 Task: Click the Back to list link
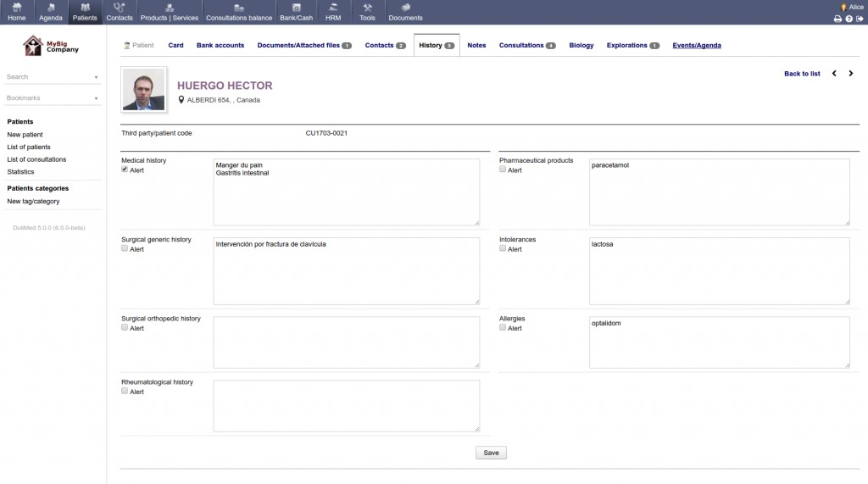(x=802, y=74)
